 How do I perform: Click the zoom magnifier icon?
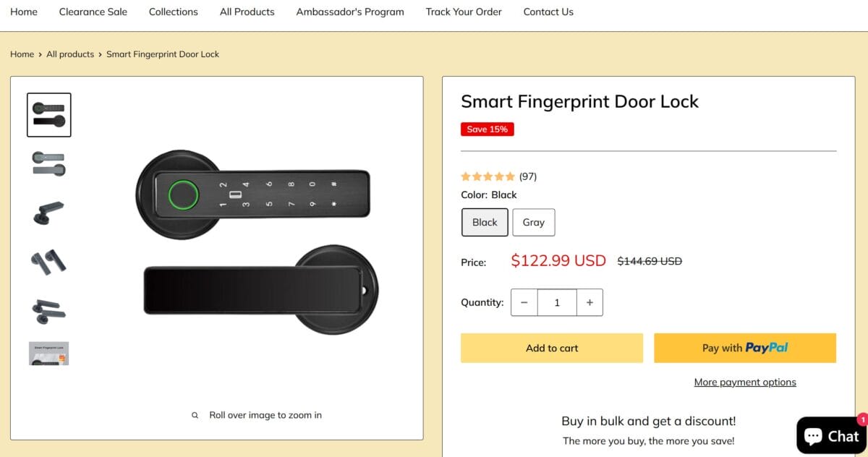point(195,414)
